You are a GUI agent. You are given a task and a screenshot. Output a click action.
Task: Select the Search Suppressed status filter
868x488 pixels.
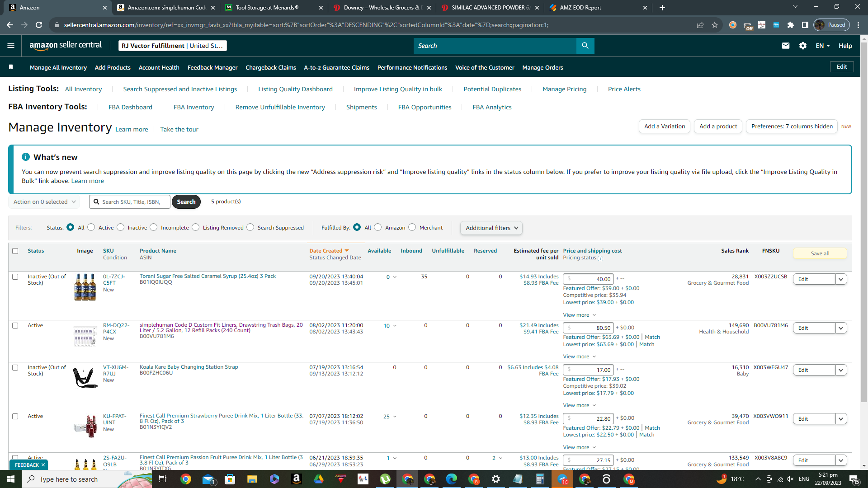pyautogui.click(x=250, y=227)
